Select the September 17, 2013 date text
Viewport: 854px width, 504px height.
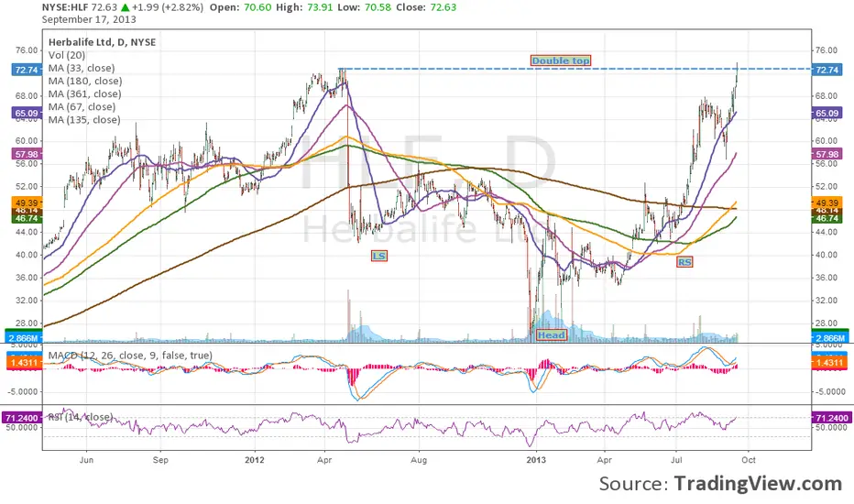click(x=89, y=19)
